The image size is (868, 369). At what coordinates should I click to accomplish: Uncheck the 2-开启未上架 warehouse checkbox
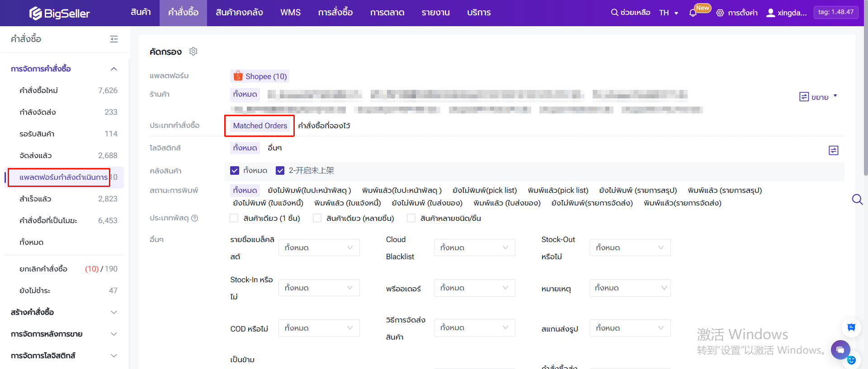pyautogui.click(x=280, y=171)
